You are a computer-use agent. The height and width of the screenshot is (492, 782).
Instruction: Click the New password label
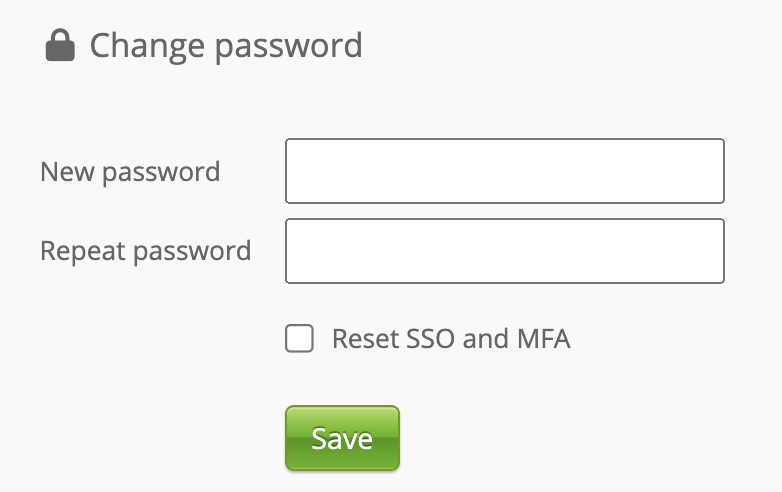(x=130, y=171)
